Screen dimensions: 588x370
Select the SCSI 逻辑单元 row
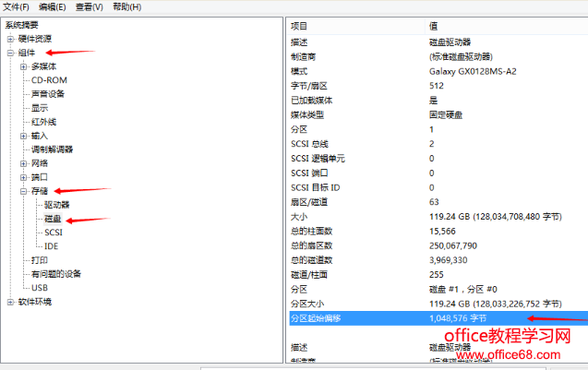pyautogui.click(x=438, y=159)
